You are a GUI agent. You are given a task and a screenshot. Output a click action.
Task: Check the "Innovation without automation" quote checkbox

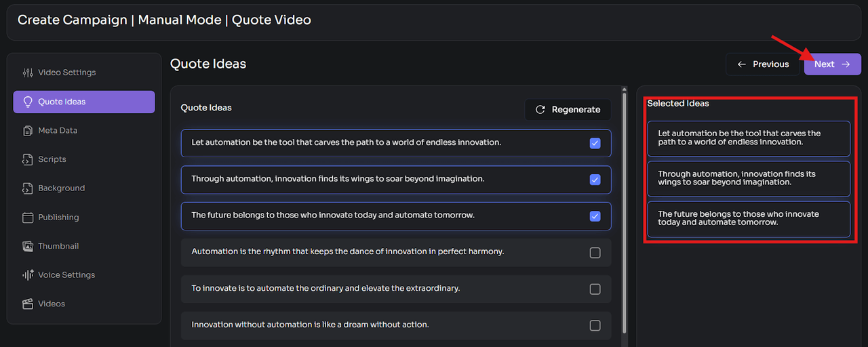(x=595, y=325)
